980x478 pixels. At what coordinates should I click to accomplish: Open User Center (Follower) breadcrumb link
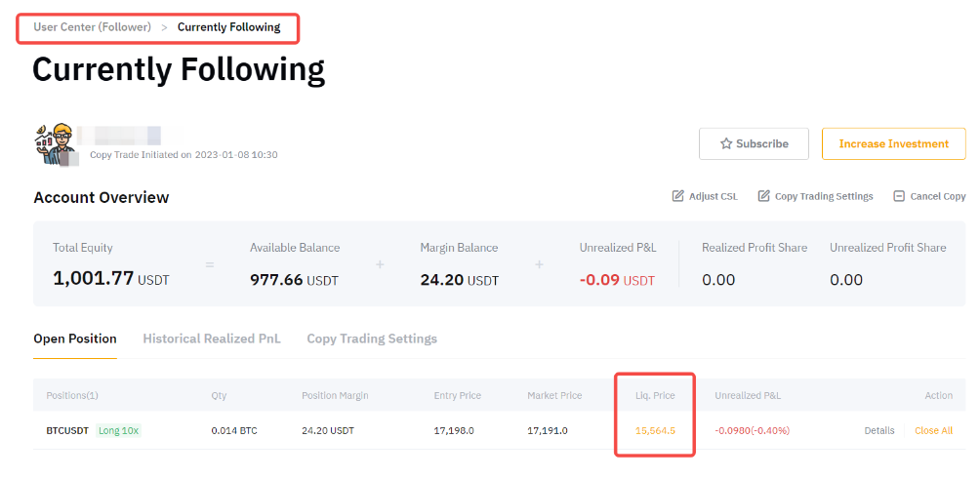pos(92,27)
